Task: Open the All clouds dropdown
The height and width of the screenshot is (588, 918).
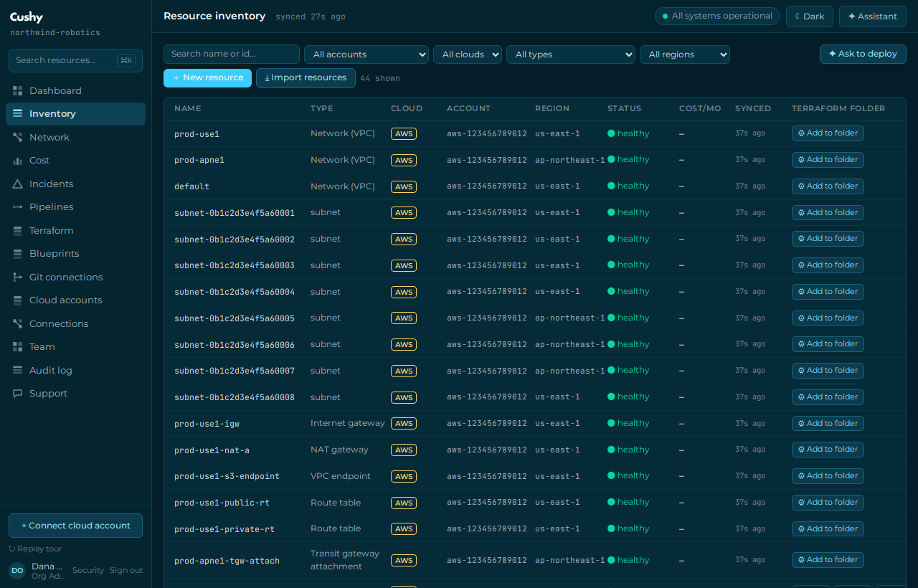Action: tap(468, 54)
